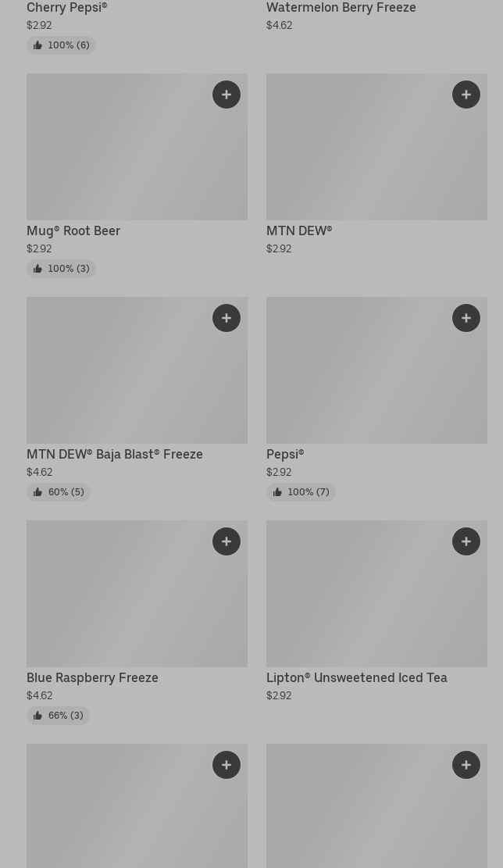The height and width of the screenshot is (868, 503).
Task: Add Blue Raspberry Freeze to cart
Action: pos(227,541)
